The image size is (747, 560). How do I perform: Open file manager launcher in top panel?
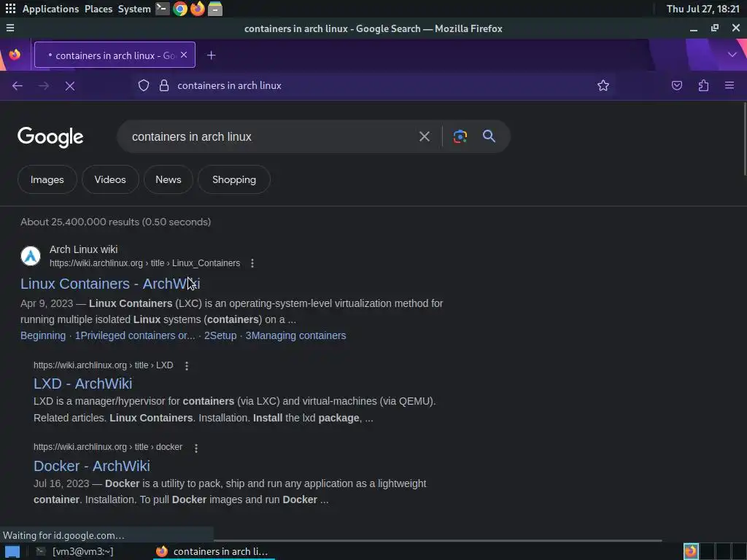point(215,9)
